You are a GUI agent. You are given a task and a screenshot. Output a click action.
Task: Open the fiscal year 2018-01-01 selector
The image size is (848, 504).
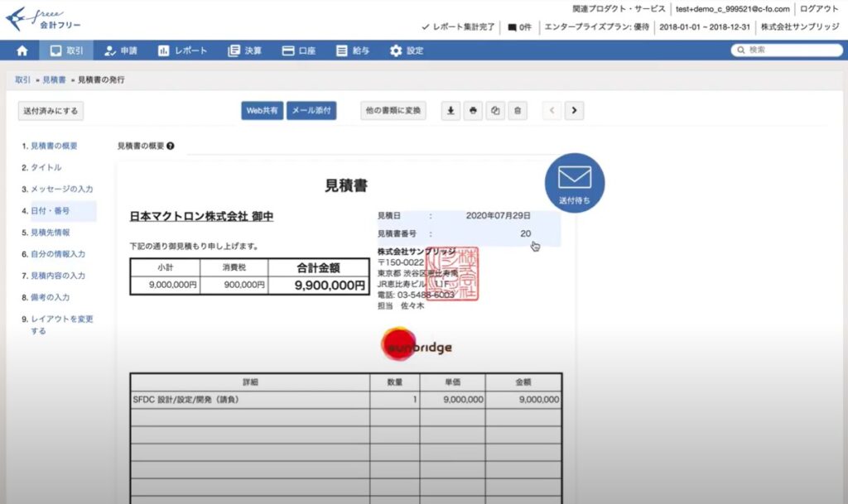click(703, 26)
